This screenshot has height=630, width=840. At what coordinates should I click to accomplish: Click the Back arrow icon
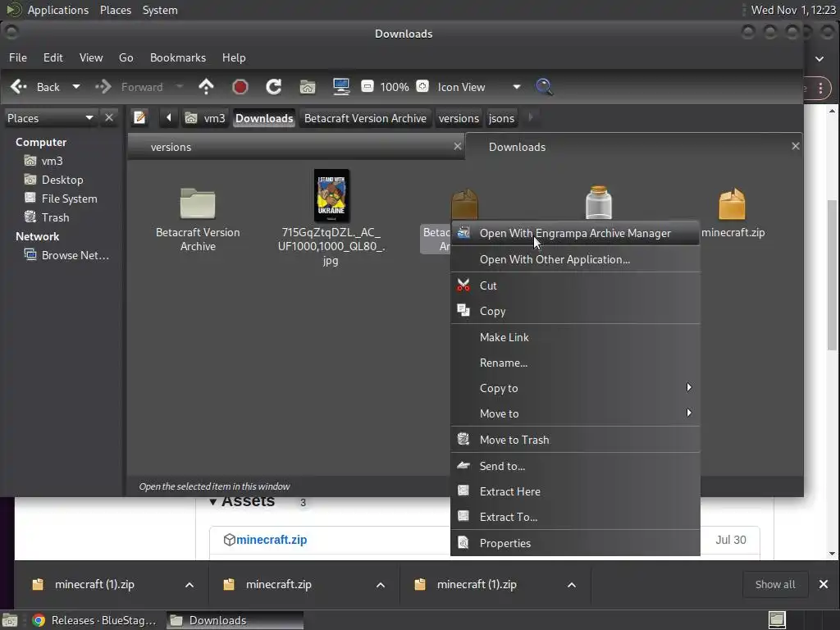coord(20,87)
